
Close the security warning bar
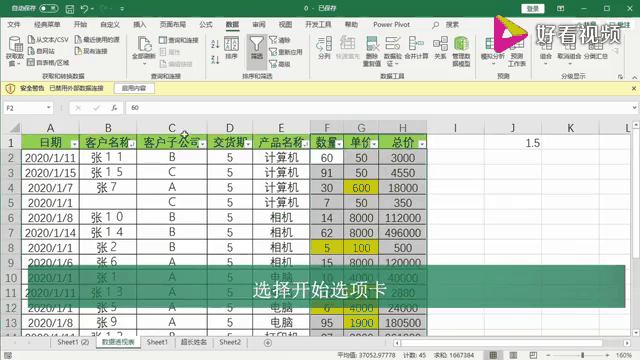pyautogui.click(x=634, y=88)
